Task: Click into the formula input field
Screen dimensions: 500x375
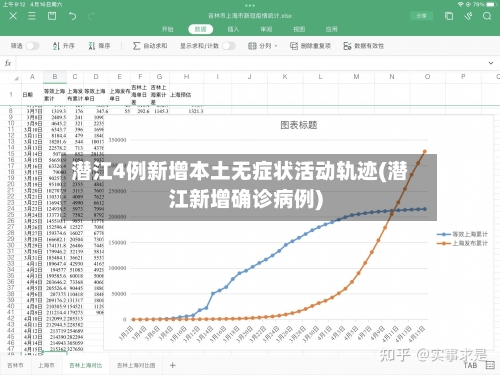Action: (250, 63)
